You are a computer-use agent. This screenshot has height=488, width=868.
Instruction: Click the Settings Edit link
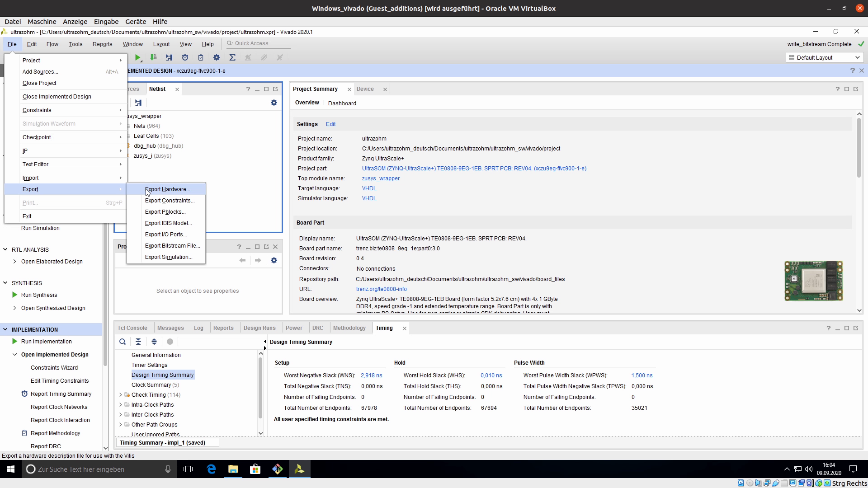click(x=330, y=124)
